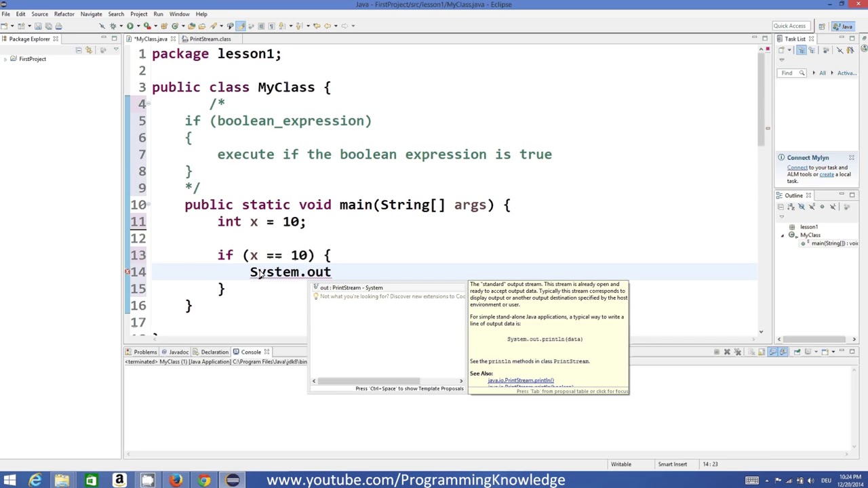
Task: Toggle Scheduled presentation in Task List
Action: point(812,50)
